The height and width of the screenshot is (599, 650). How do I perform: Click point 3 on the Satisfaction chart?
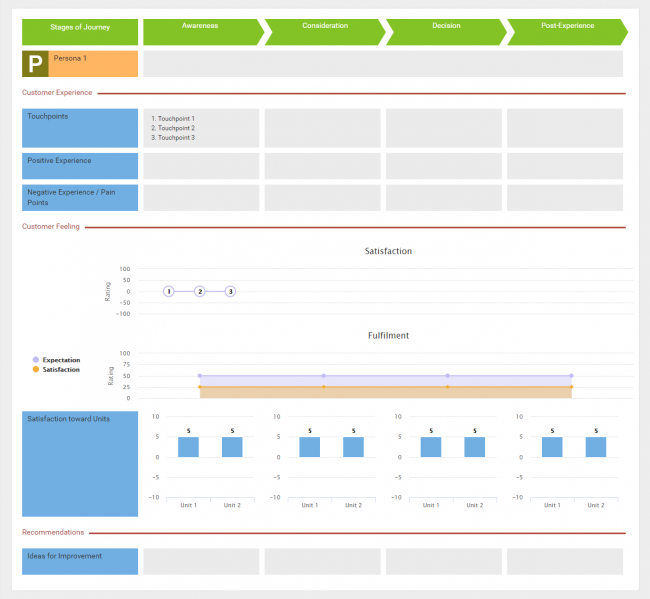point(230,291)
